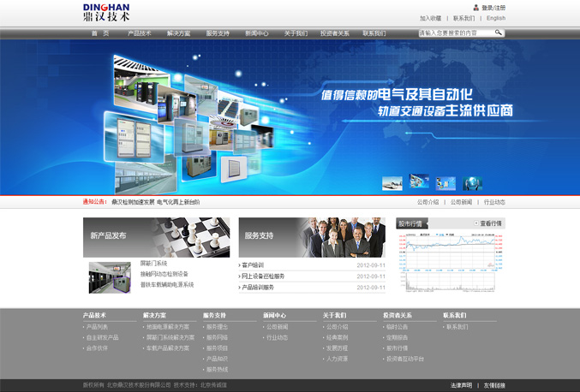The width and height of the screenshot is (580, 392).
Task: Click the 新产品发布 chess banner
Action: coord(157,237)
